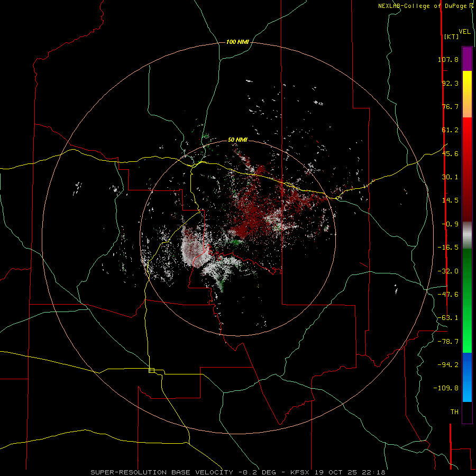Click the 22:18 timestamp in the caption
The height and width of the screenshot is (476, 476).
[373, 472]
